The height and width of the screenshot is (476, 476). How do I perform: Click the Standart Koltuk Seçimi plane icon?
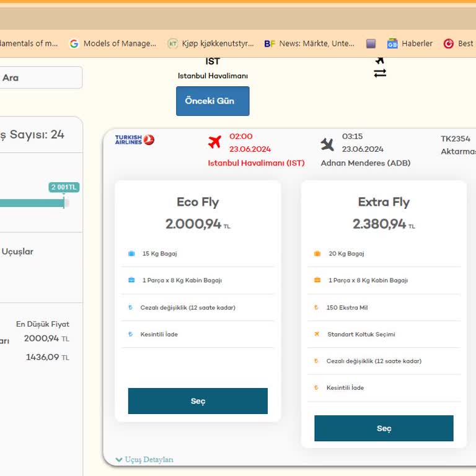[x=317, y=334]
